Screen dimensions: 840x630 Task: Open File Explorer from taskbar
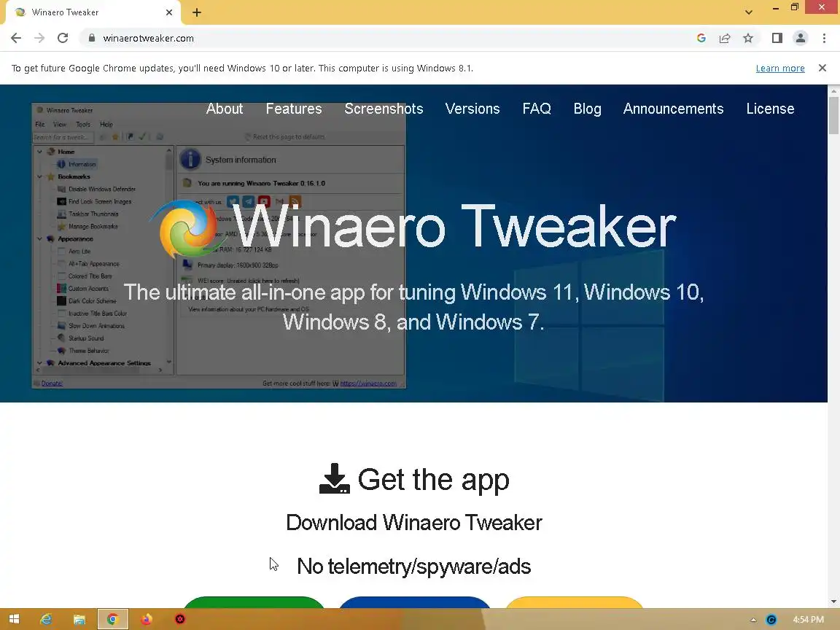coord(79,619)
